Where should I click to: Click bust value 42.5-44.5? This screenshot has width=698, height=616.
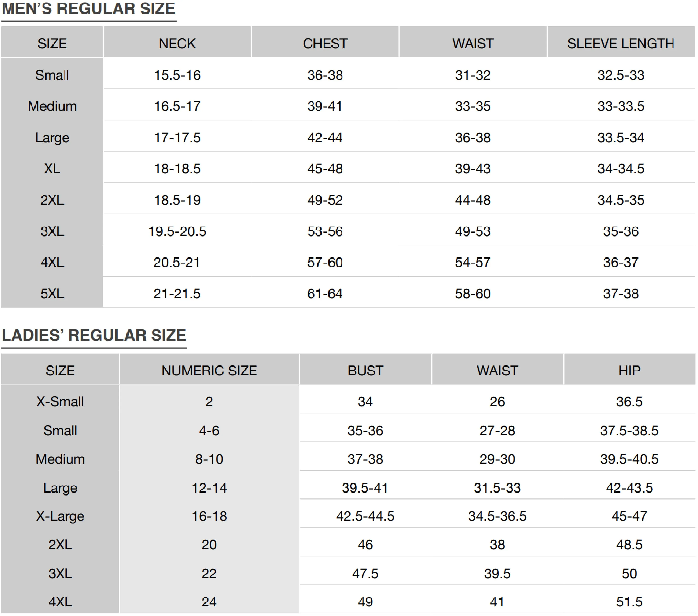click(365, 516)
